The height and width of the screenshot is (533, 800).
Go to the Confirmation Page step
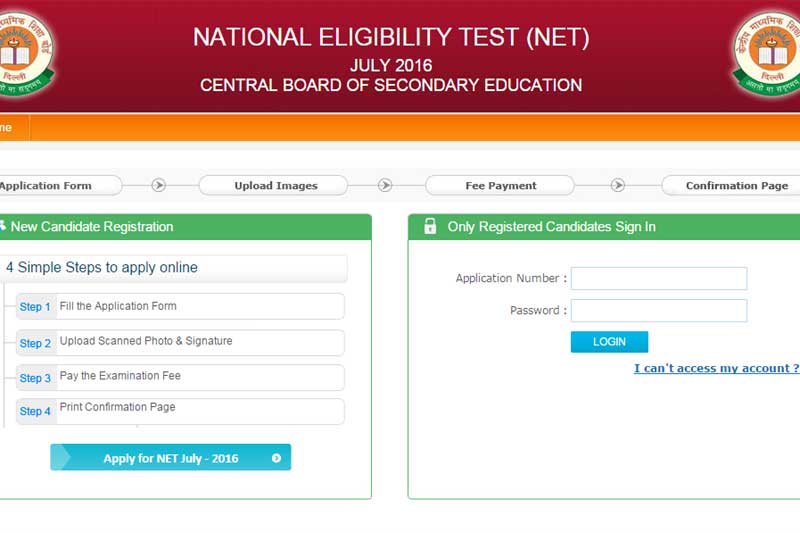735,185
